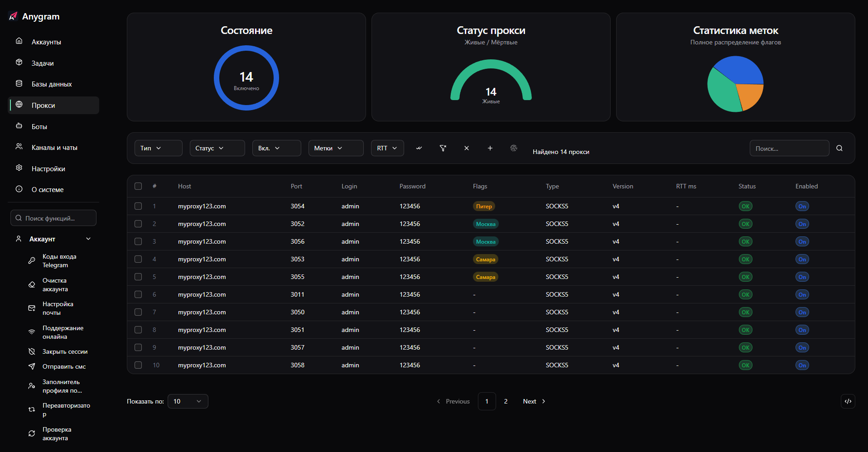The height and width of the screenshot is (452, 868).
Task: Click the magnifier search button beside Поиск field
Action: 839,148
